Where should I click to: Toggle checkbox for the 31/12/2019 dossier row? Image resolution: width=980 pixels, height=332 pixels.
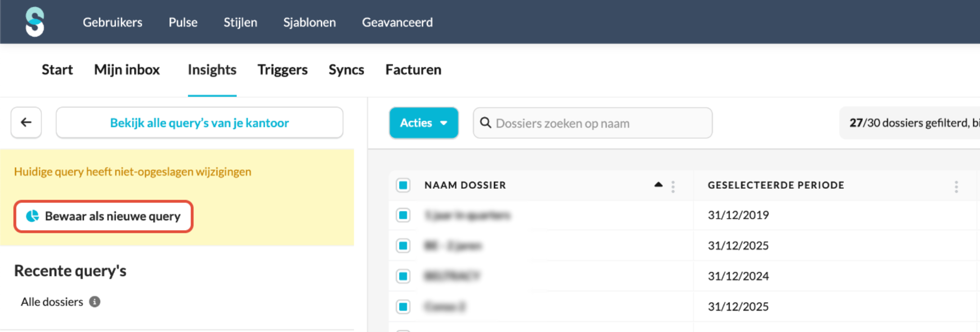403,215
